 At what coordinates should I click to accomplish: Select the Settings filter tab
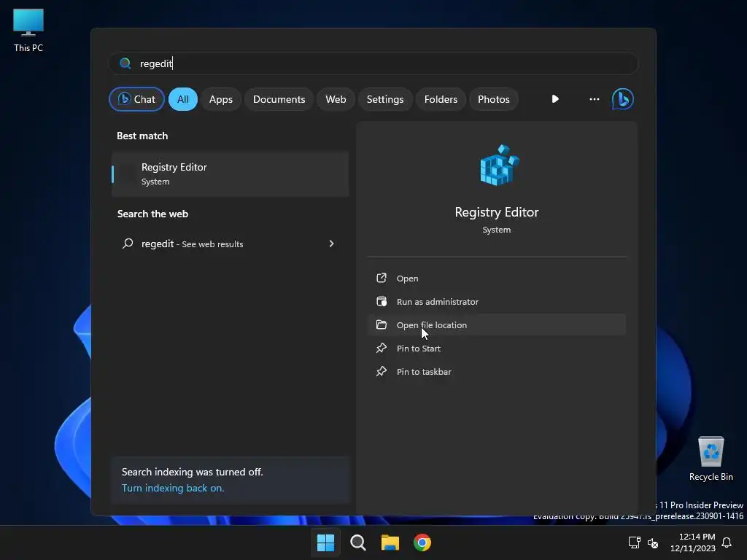tap(385, 99)
